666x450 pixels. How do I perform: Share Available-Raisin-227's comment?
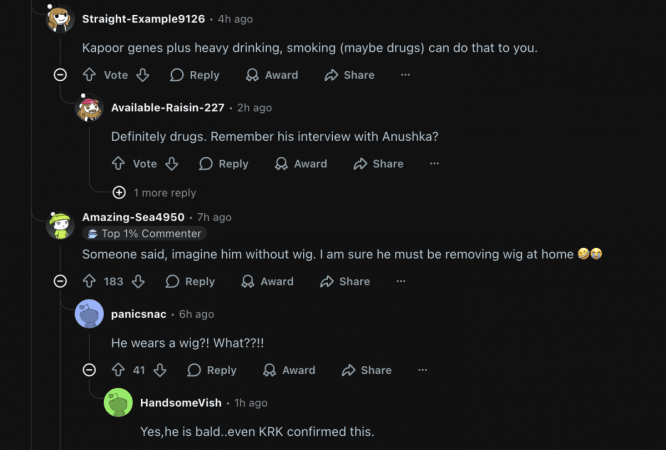coord(378,164)
